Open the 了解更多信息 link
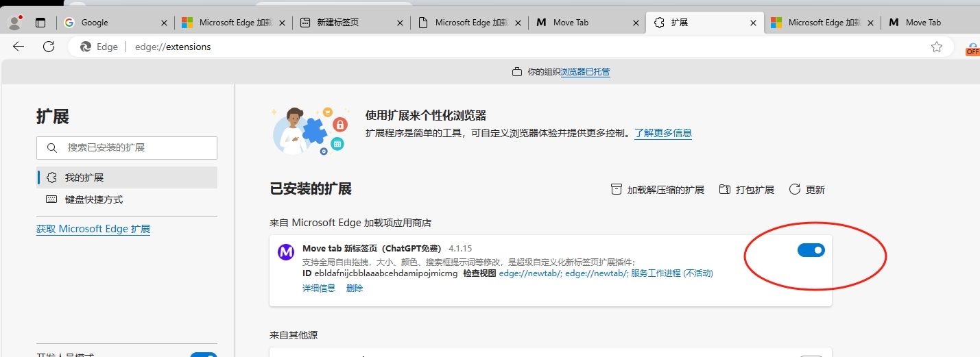The image size is (980, 357). click(663, 133)
